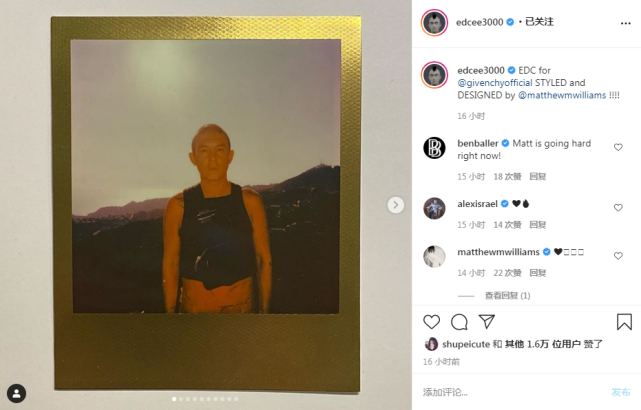The width and height of the screenshot is (641, 410).
Task: Click the @givenchyofficial mention link
Action: tap(495, 83)
